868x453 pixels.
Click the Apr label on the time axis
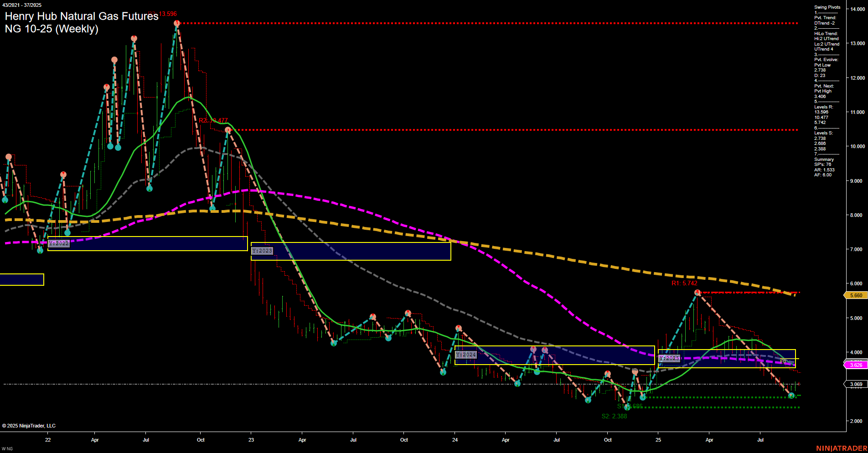(x=94, y=440)
